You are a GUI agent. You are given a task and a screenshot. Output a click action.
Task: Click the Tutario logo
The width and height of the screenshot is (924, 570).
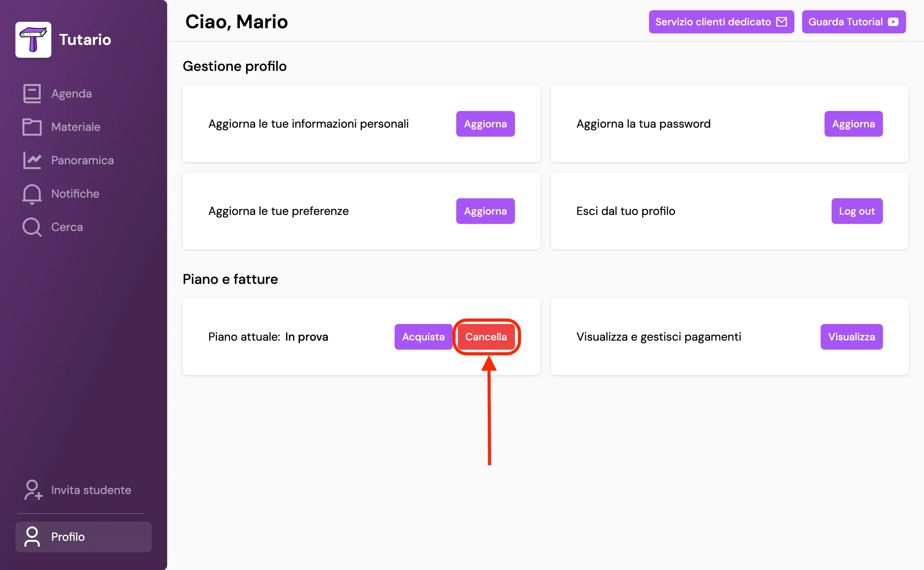[x=33, y=39]
